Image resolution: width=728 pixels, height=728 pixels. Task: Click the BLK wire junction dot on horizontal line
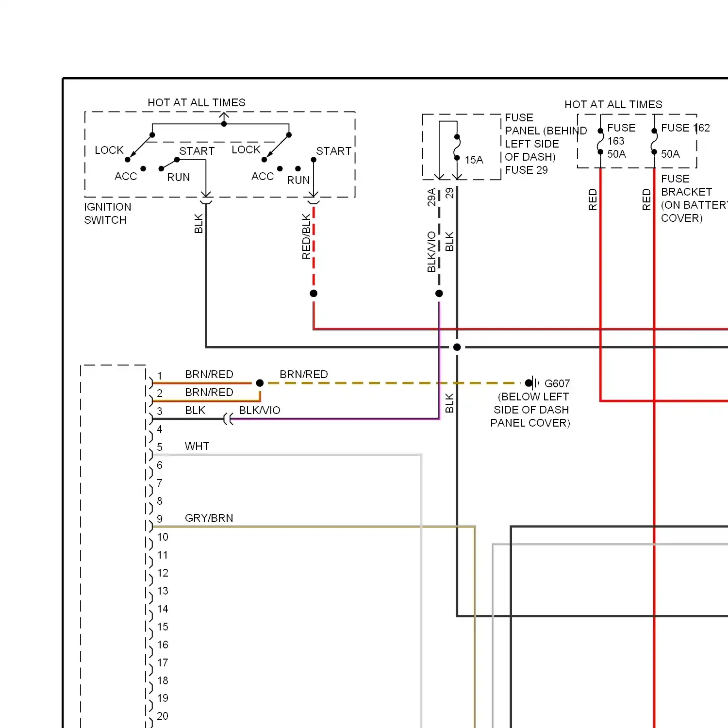coord(457,347)
